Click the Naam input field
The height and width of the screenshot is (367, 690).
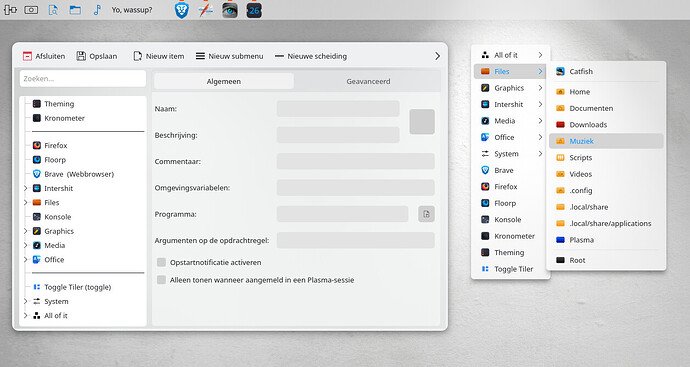(338, 109)
